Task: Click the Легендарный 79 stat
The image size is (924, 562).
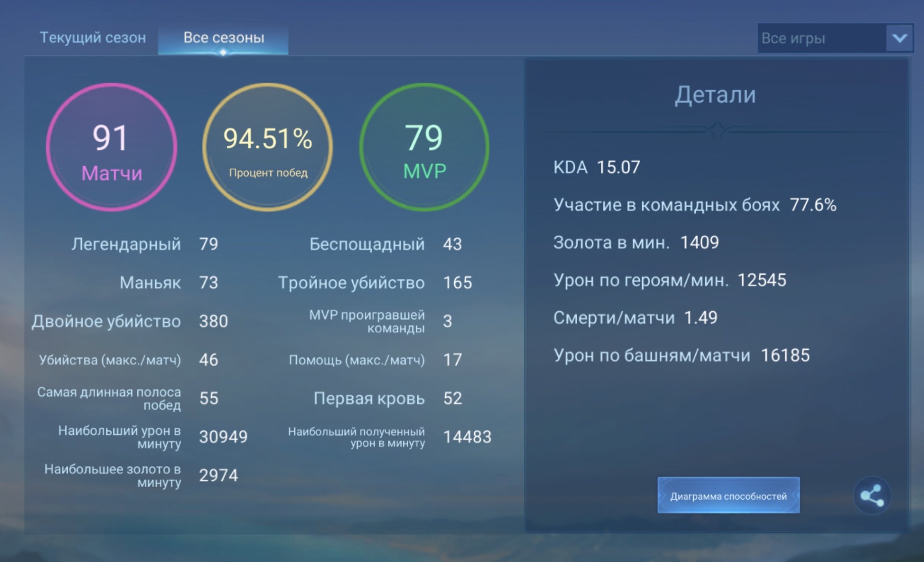Action: (145, 244)
